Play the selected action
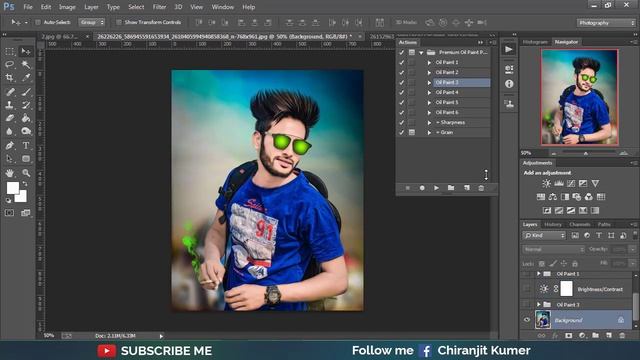Viewport: 640px width, 360px height. (x=436, y=188)
